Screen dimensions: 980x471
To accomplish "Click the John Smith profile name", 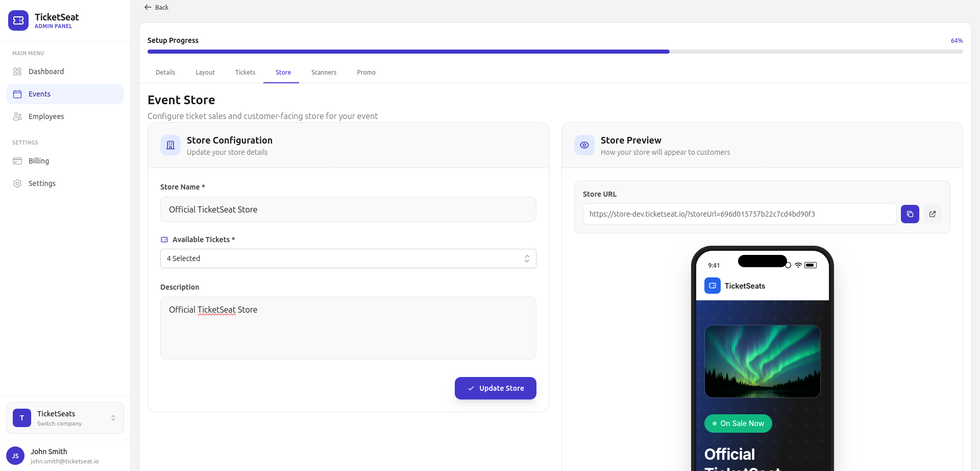I will point(49,452).
